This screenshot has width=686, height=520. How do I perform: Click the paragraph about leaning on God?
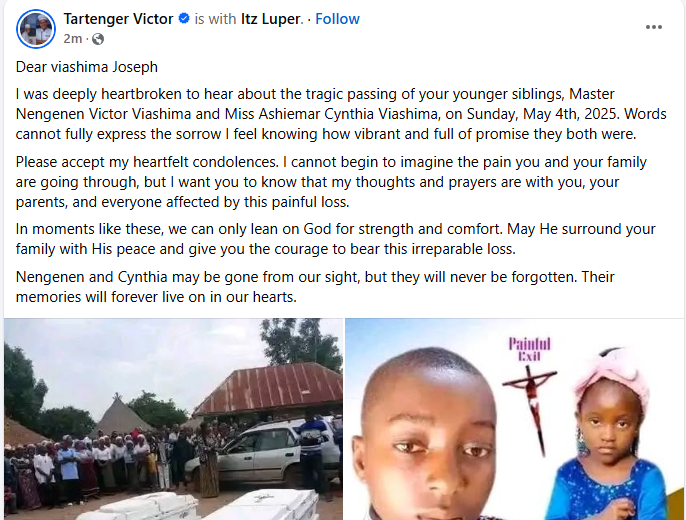pyautogui.click(x=336, y=239)
